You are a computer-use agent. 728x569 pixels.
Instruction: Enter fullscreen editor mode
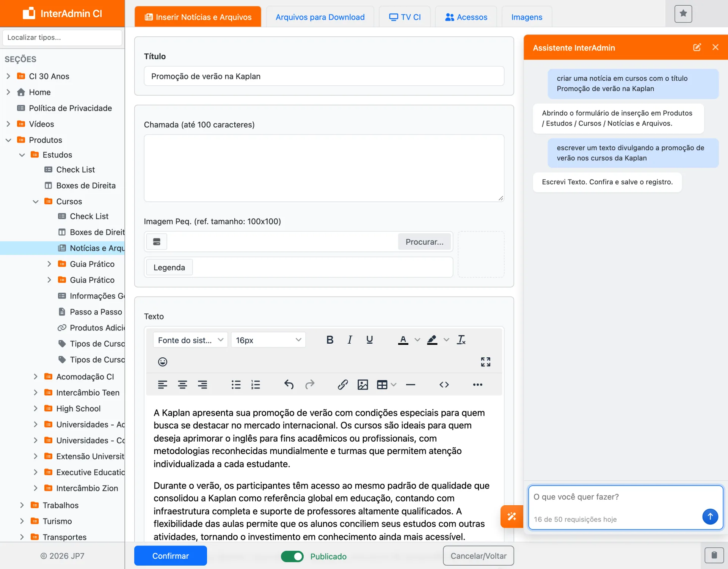tap(485, 362)
